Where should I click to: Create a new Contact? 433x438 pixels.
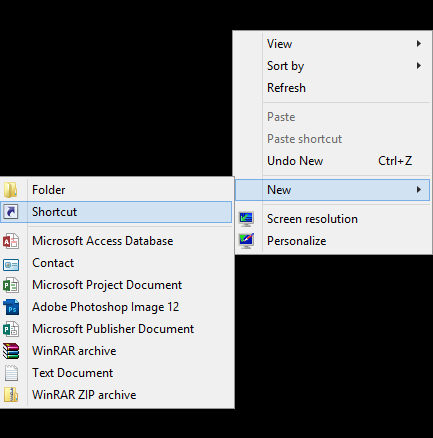tap(116, 263)
